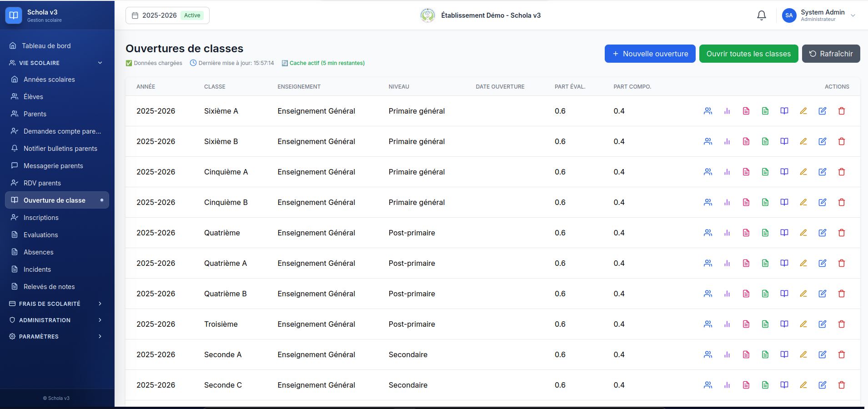Click the blue edit square icon for Cinquième A
The image size is (868, 409).
pos(823,172)
